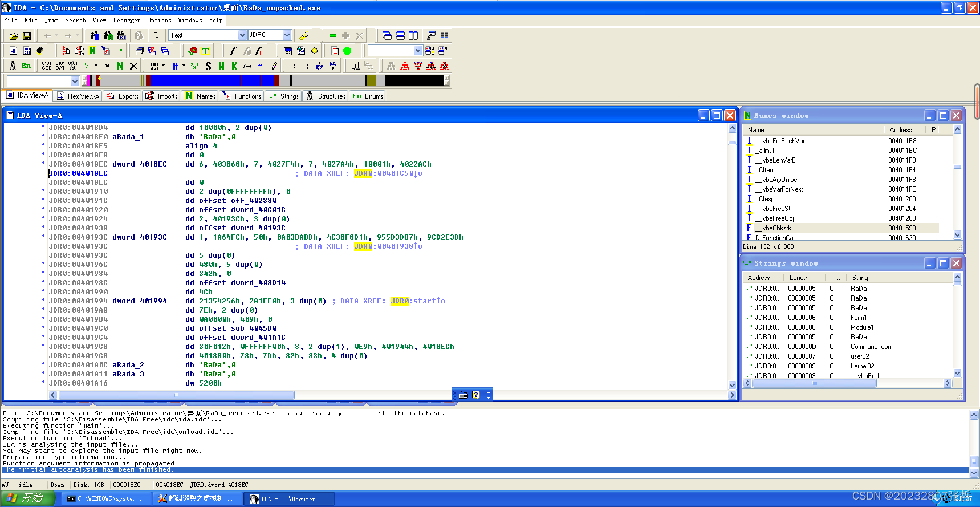This screenshot has width=980, height=507.
Task: Click the Strings window horizontal scrollbar thumb
Action: click(815, 383)
